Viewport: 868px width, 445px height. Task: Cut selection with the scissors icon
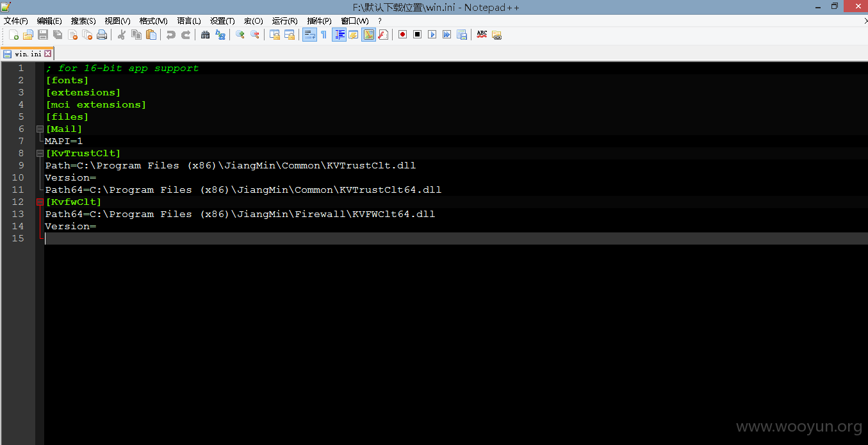pyautogui.click(x=121, y=35)
